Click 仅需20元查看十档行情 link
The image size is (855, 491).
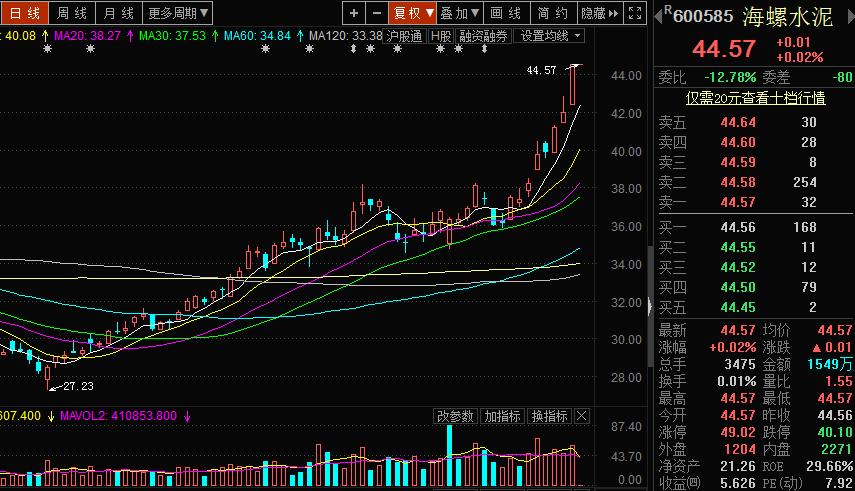[754, 98]
